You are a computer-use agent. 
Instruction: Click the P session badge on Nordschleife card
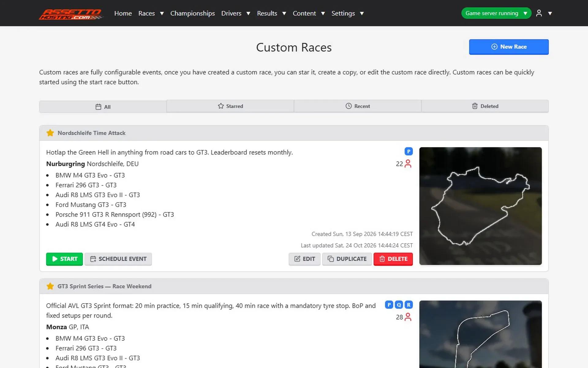(x=409, y=151)
